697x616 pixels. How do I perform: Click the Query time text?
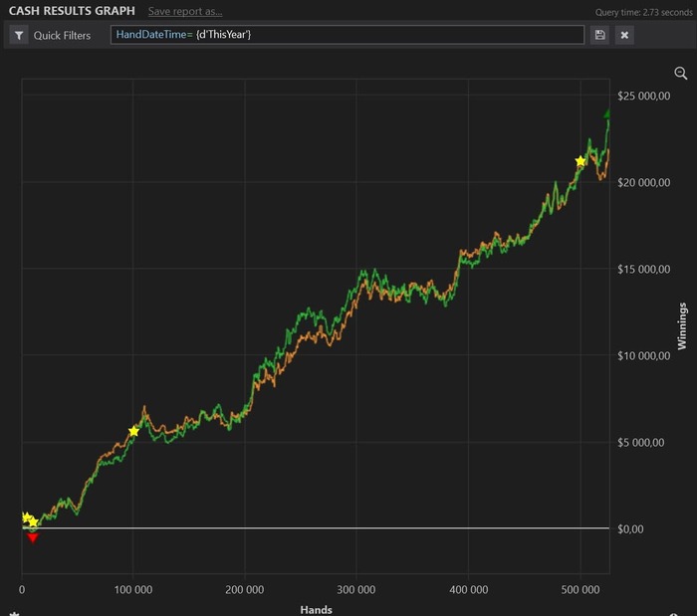click(x=642, y=12)
